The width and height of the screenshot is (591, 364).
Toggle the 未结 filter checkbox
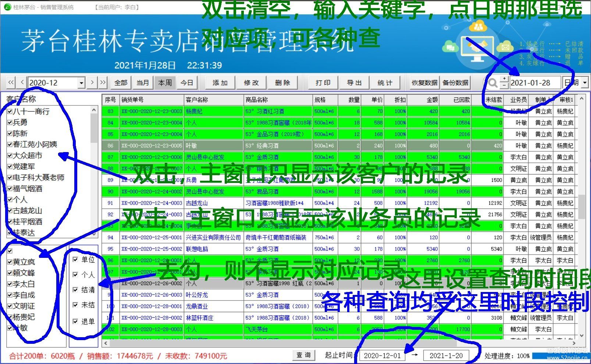tap(75, 305)
